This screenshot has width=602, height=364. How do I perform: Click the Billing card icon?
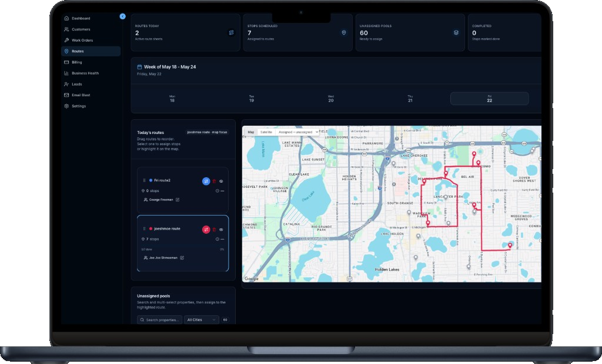tap(66, 62)
